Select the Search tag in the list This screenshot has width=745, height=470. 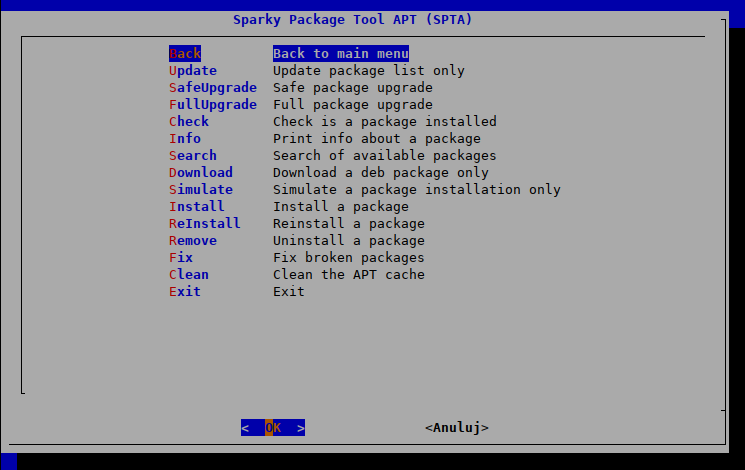(x=193, y=156)
